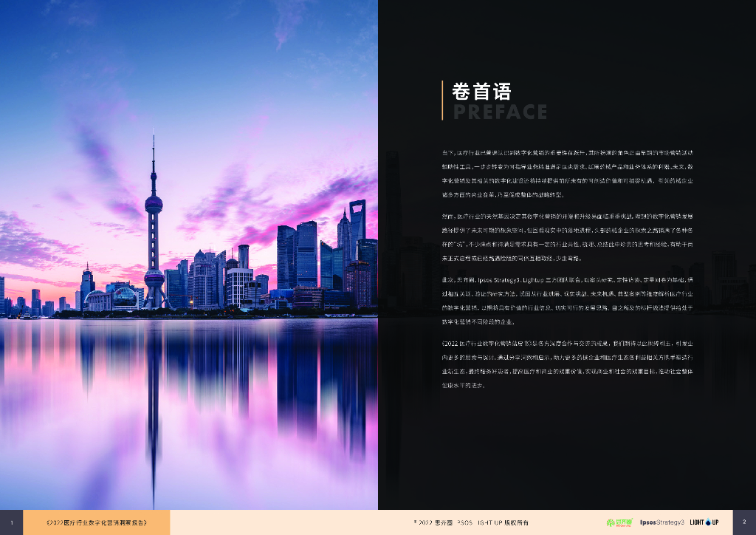The image size is (756, 535).
Task: Click the paragraph beginning 然而,医疗行业
Action: 568,237
